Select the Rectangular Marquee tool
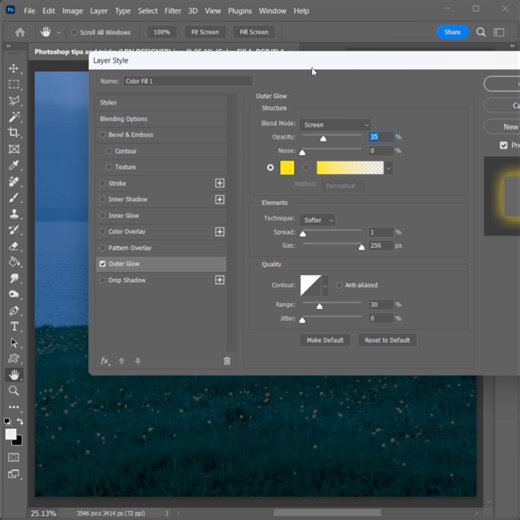The image size is (520, 520). (14, 84)
